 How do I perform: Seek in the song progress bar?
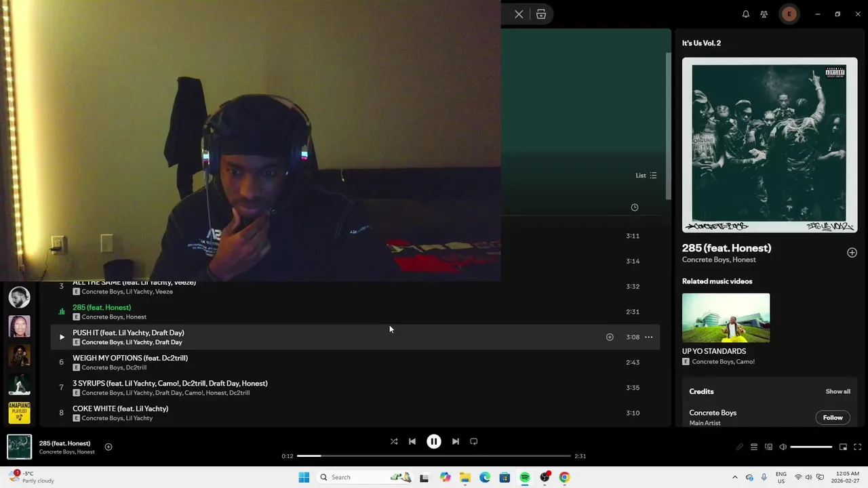tap(434, 456)
